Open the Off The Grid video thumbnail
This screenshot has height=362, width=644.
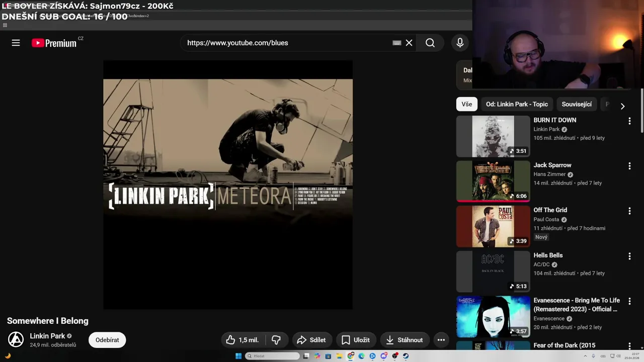493,226
